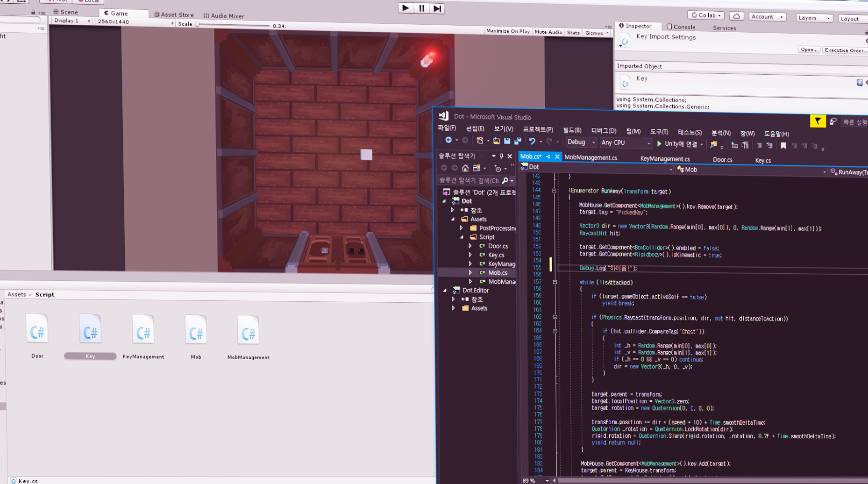Open the Collab dropdown
This screenshot has height=484, width=868.
[706, 15]
